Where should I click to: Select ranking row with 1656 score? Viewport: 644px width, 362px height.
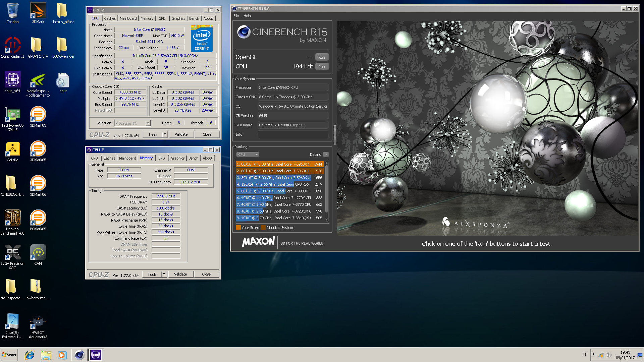tap(280, 178)
